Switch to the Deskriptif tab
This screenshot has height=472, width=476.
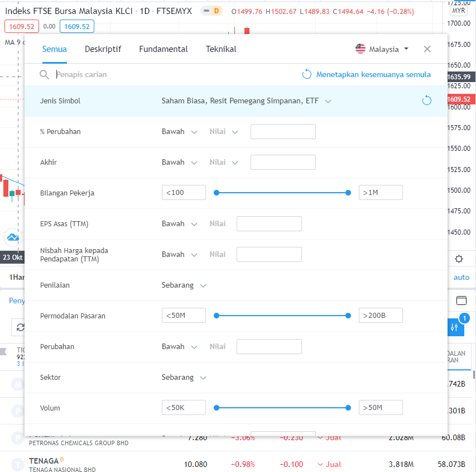[103, 49]
